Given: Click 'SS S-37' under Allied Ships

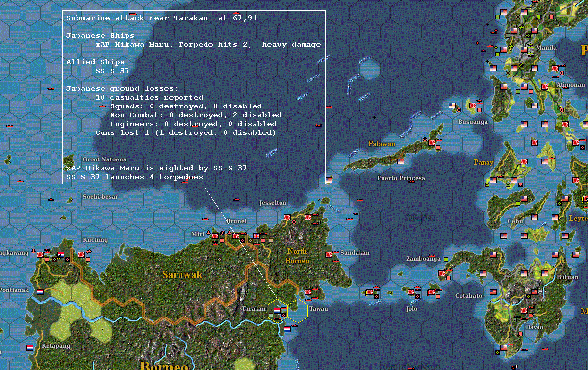Looking at the screenshot, I should [x=112, y=71].
